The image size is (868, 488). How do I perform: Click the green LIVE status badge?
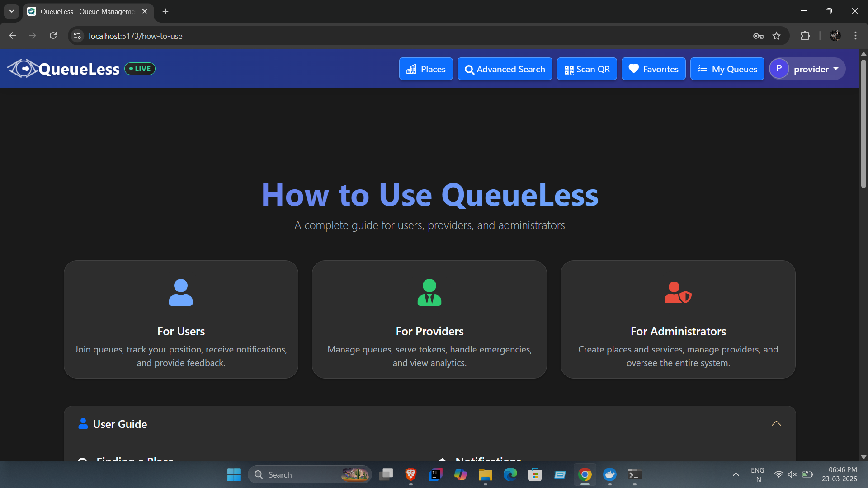(140, 69)
